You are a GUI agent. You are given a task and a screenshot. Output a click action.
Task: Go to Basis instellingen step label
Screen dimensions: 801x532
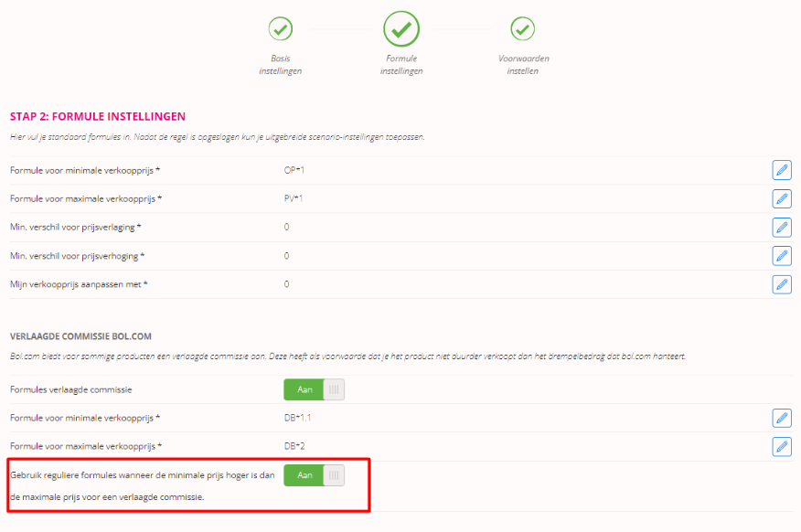(281, 65)
